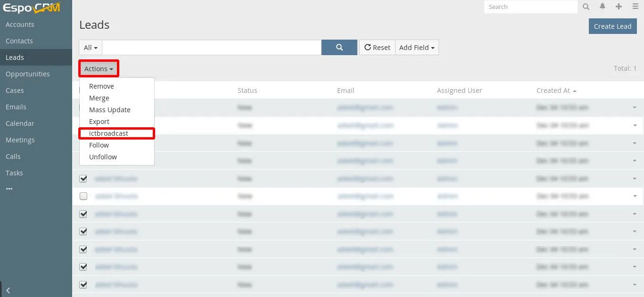Click the quick create plus icon
Image resolution: width=644 pixels, height=297 pixels.
[619, 7]
